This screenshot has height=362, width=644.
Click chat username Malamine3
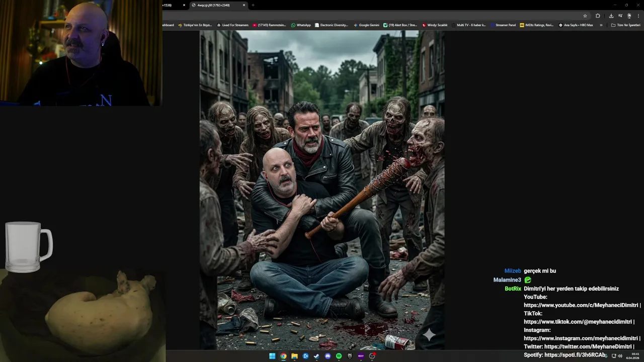click(x=507, y=280)
